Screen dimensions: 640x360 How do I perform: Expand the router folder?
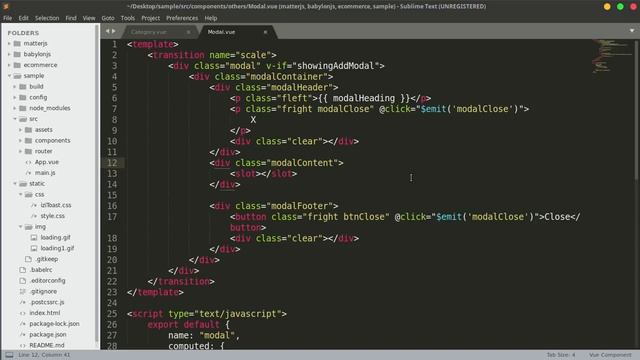[20, 151]
